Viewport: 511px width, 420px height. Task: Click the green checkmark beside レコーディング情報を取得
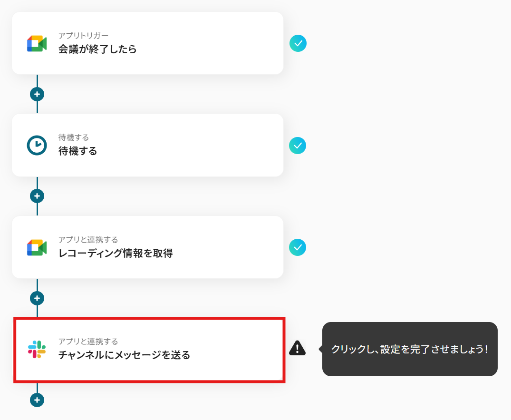point(298,247)
